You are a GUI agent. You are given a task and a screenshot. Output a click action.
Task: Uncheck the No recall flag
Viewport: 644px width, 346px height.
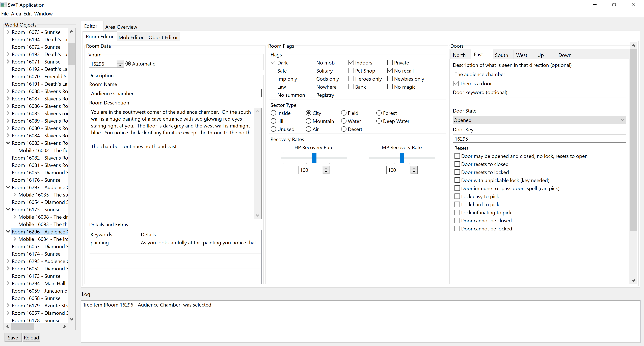(x=390, y=71)
